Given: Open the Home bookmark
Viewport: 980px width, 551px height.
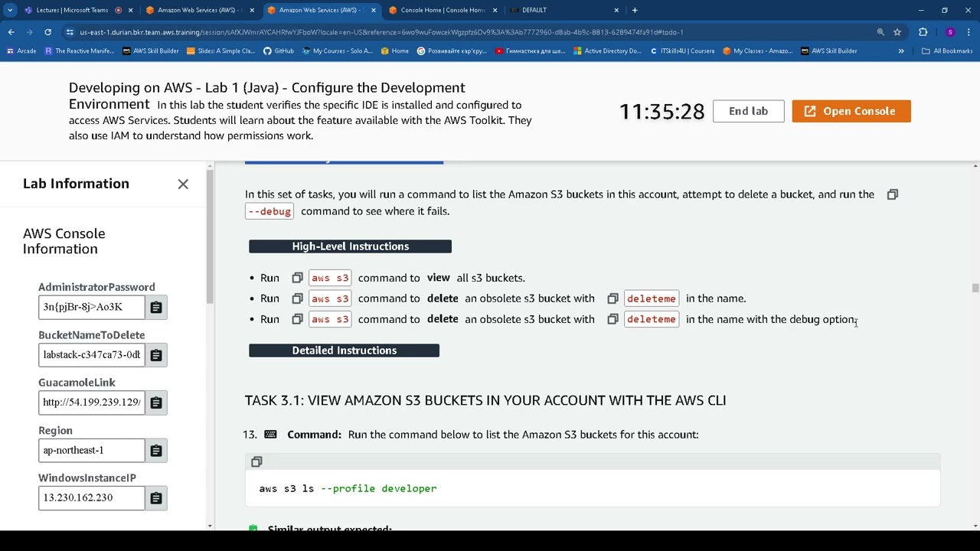Looking at the screenshot, I should point(394,51).
